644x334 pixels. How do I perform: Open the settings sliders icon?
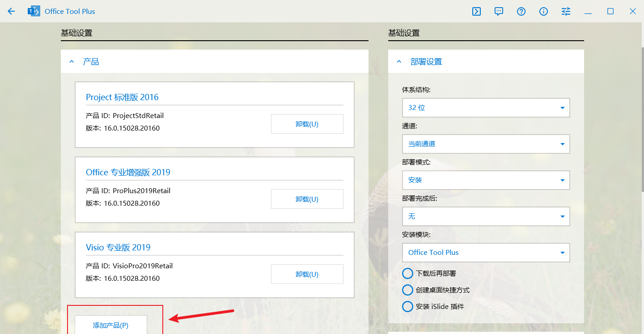566,12
